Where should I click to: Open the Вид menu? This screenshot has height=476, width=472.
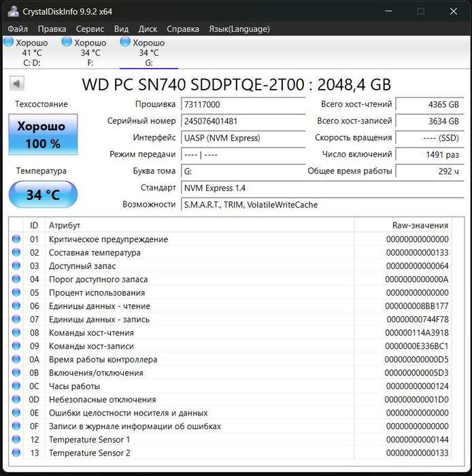[121, 29]
